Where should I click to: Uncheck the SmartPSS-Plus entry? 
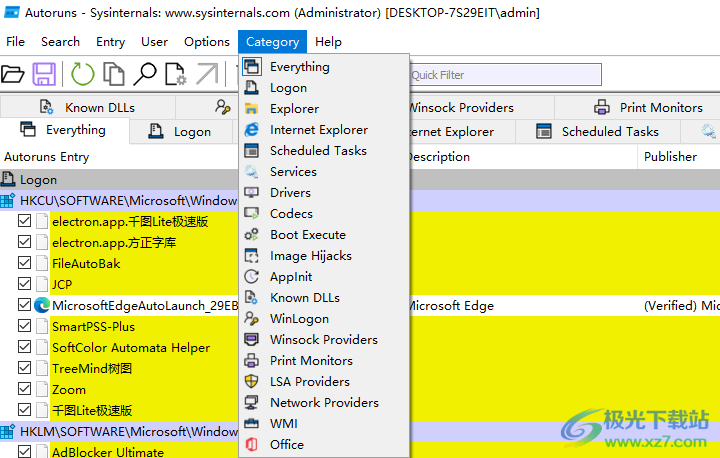point(24,326)
